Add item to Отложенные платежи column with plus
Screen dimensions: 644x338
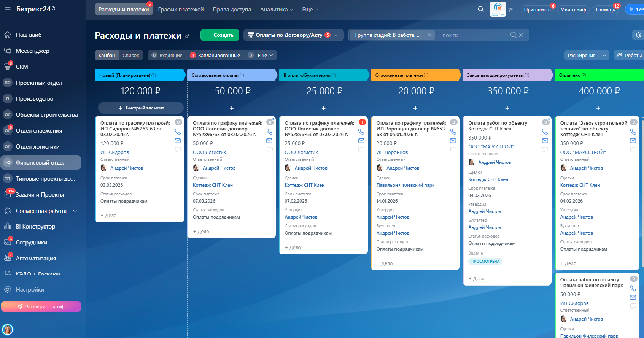[415, 108]
